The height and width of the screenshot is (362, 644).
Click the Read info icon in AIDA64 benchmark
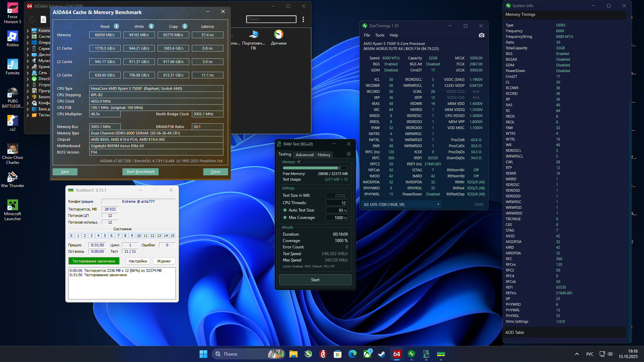(x=116, y=26)
